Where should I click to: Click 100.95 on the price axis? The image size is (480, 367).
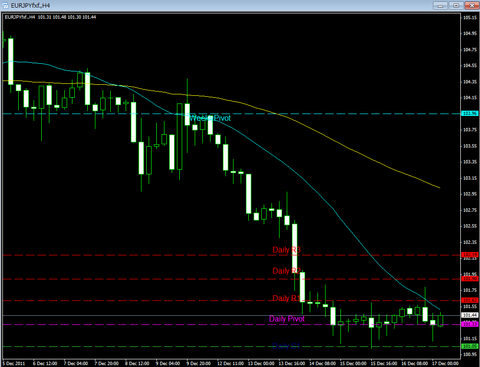[x=470, y=354]
